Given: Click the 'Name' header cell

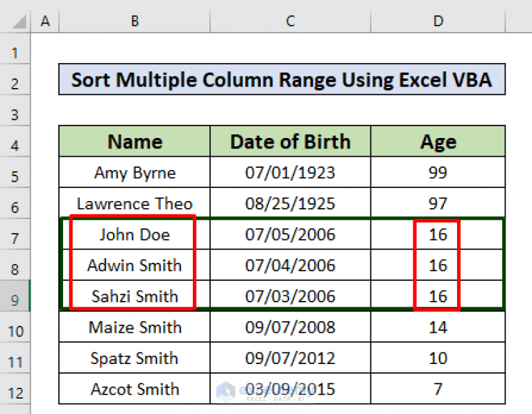Looking at the screenshot, I should point(135,141).
